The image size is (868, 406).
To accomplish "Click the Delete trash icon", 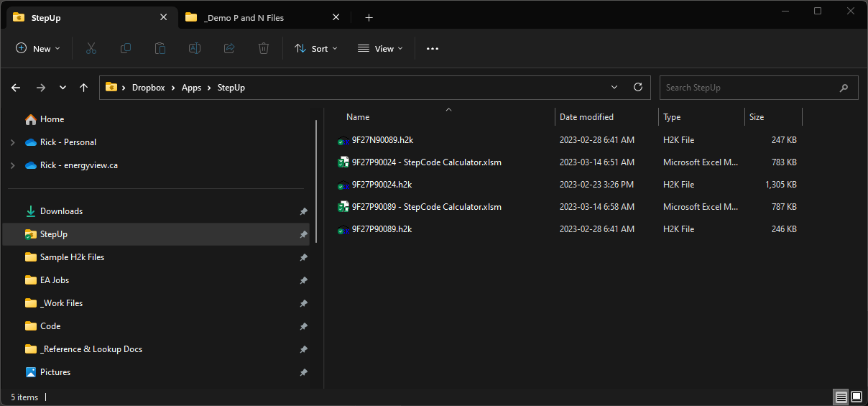I will click(x=264, y=48).
